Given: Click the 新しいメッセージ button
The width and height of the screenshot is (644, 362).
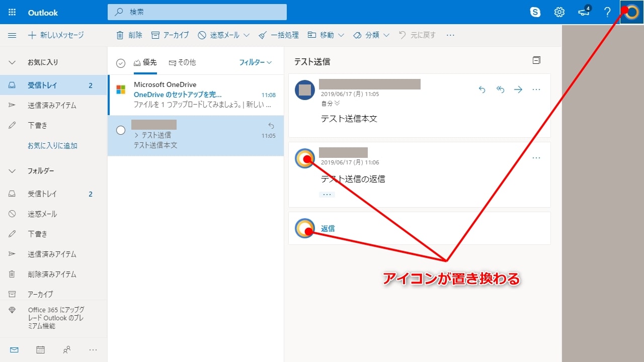Looking at the screenshot, I should 56,35.
